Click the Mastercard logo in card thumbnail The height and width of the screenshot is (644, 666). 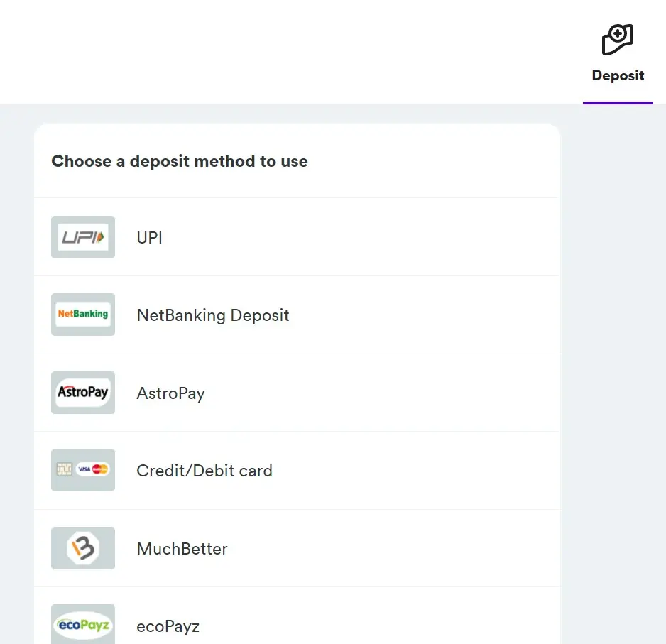point(100,469)
